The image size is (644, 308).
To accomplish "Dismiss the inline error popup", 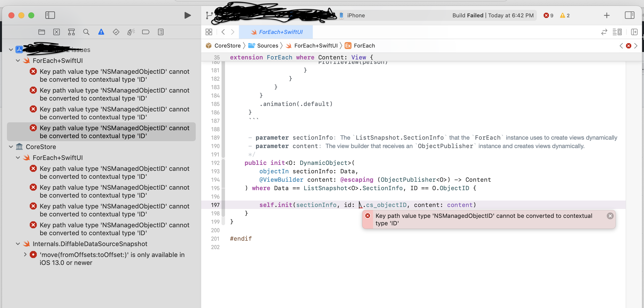I will pos(610,216).
